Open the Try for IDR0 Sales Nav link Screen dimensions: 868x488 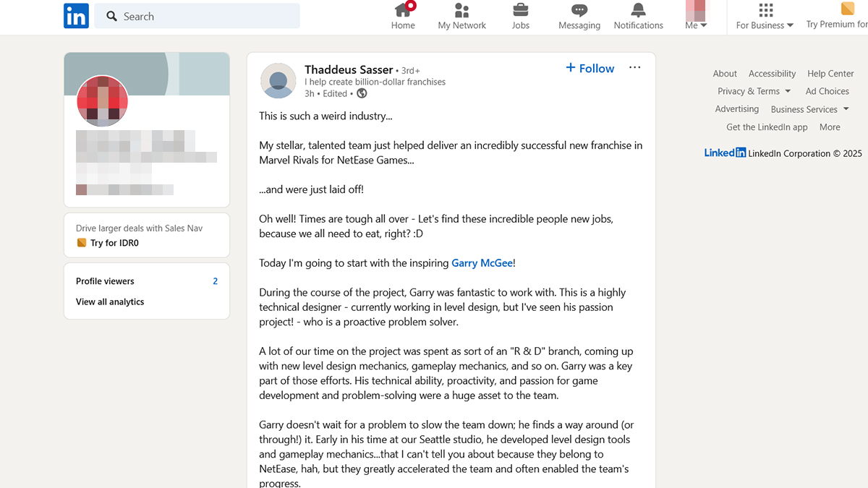point(114,243)
